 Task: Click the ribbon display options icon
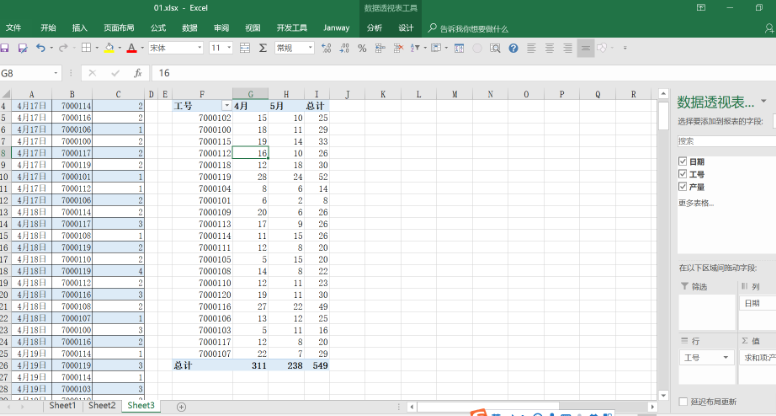[x=701, y=7]
